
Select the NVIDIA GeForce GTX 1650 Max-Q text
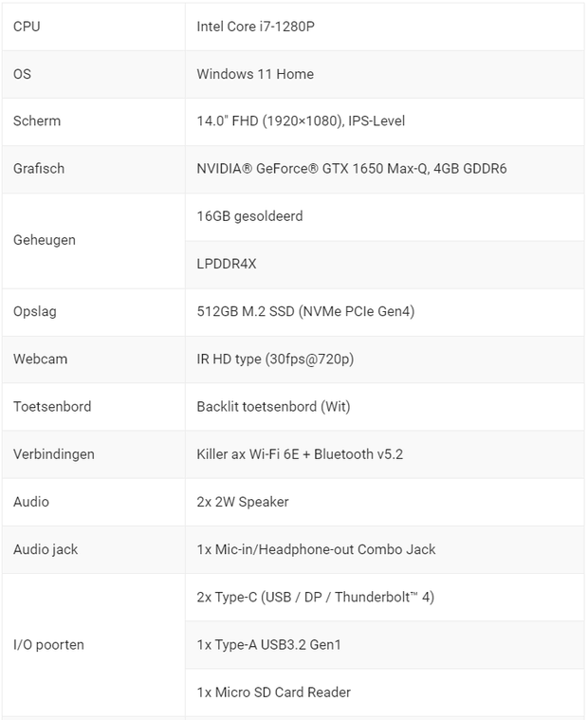[351, 169]
